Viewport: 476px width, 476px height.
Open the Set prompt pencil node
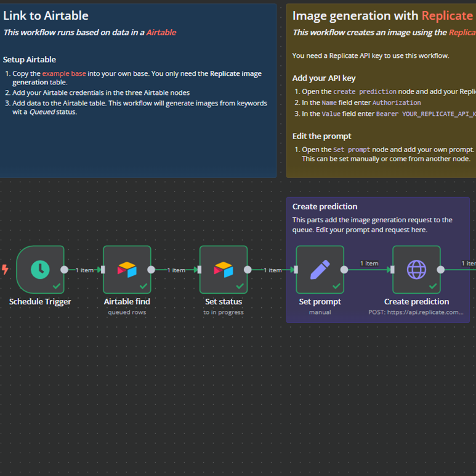point(320,270)
